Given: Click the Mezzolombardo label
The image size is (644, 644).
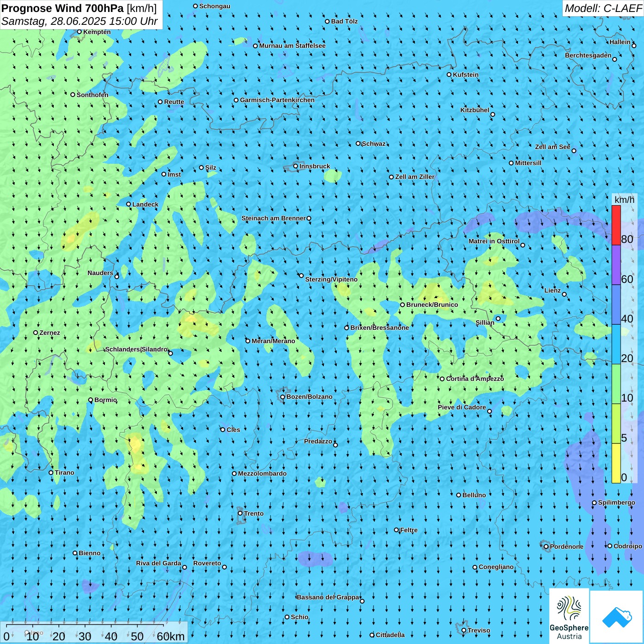Looking at the screenshot, I should click(x=262, y=473).
